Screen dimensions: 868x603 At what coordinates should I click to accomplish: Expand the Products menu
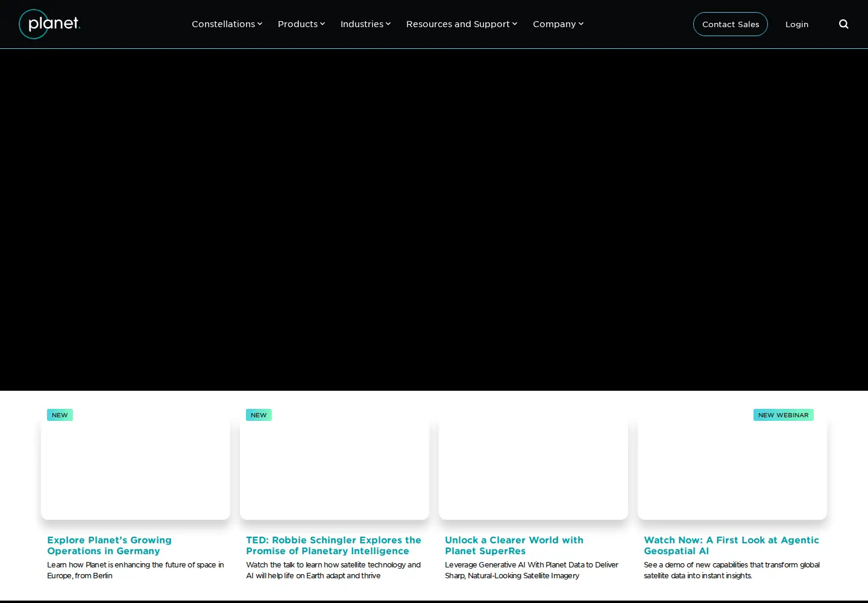click(x=301, y=24)
